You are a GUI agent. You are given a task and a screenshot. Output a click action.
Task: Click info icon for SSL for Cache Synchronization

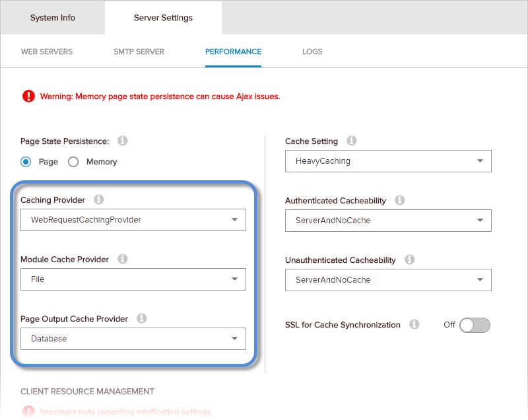(414, 324)
